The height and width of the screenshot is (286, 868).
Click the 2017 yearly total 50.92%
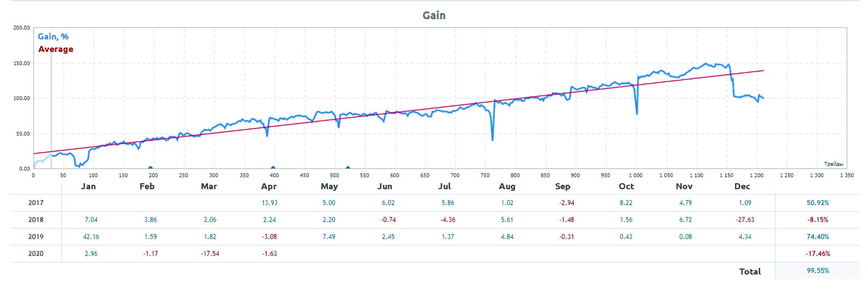tap(818, 203)
